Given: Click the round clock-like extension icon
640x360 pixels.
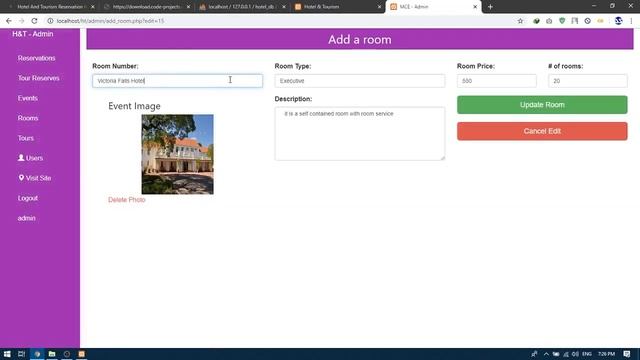Looking at the screenshot, I should [587, 21].
